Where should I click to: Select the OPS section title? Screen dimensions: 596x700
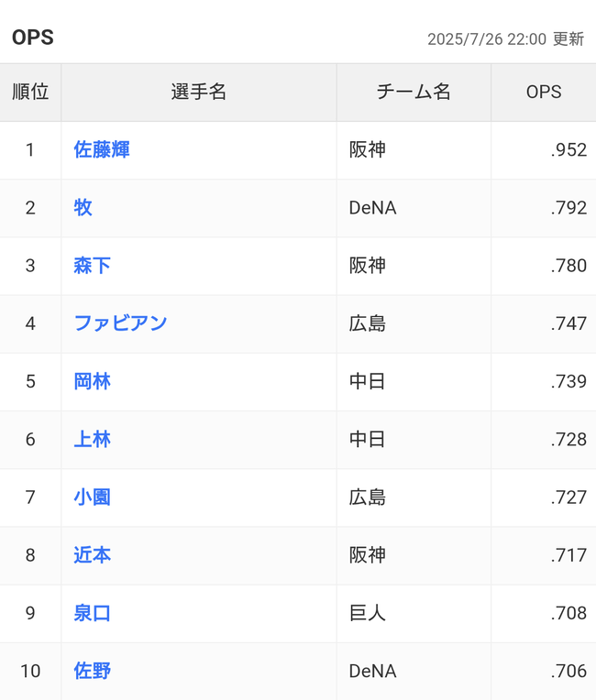click(33, 38)
